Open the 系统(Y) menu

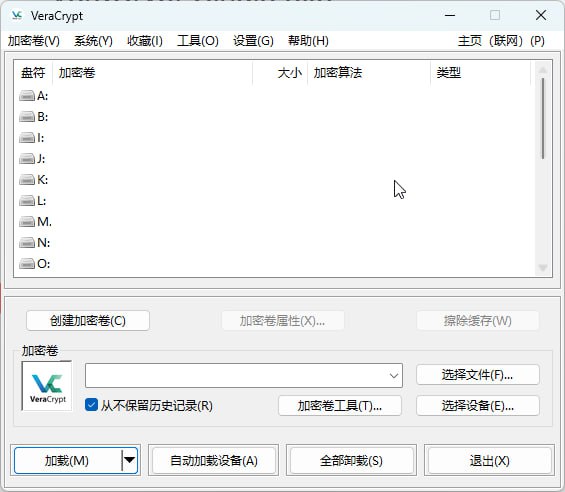click(93, 41)
